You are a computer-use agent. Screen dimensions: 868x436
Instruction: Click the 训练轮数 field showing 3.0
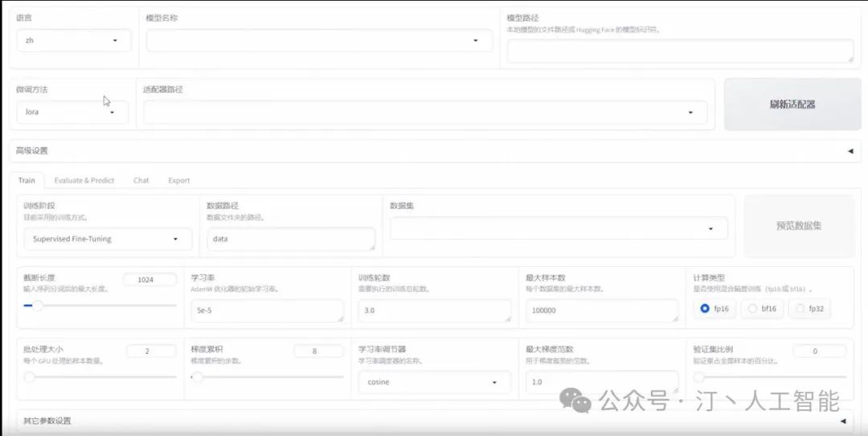click(435, 311)
